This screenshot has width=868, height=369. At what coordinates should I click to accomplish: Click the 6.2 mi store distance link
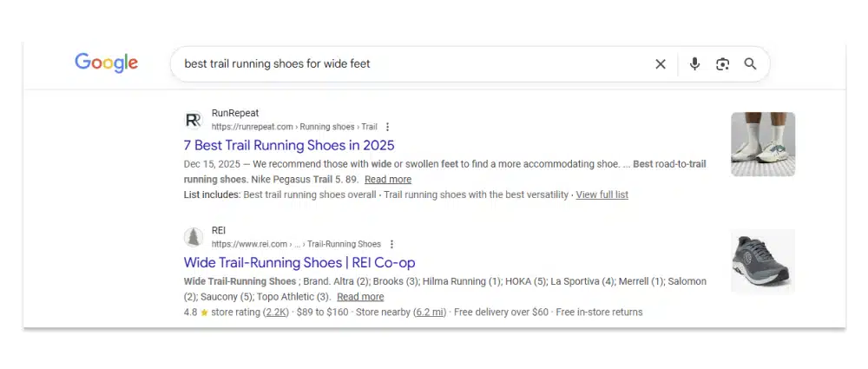click(430, 312)
